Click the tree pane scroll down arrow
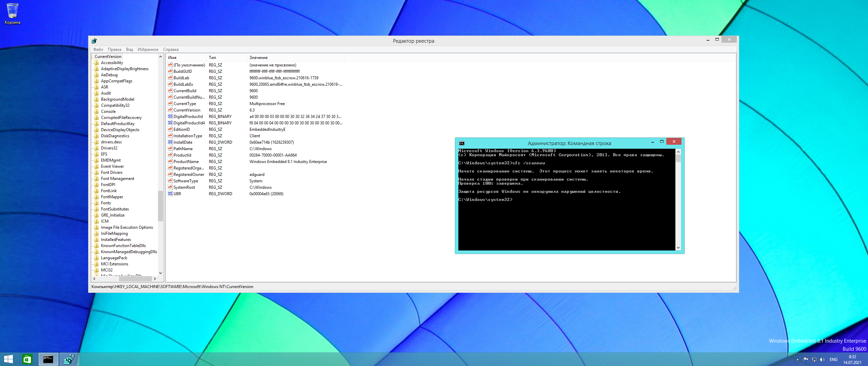This screenshot has height=366, width=868. click(160, 273)
